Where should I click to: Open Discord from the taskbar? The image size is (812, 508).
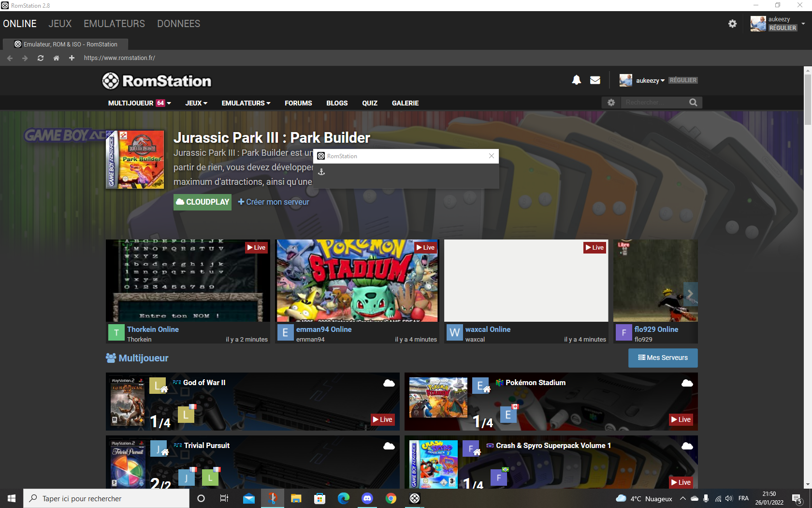(x=367, y=498)
